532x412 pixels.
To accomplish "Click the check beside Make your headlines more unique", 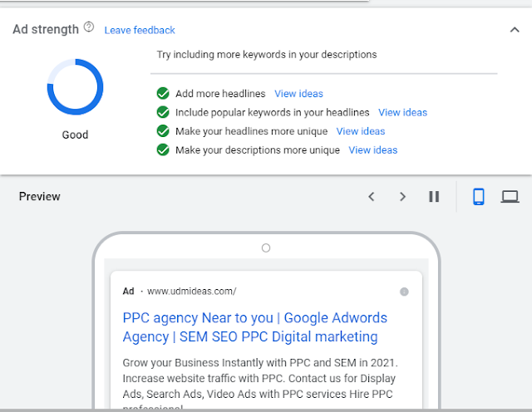I will [163, 131].
